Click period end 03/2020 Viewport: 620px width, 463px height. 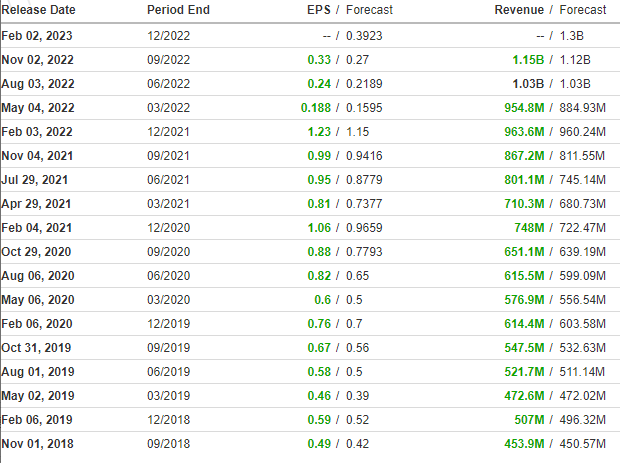point(168,300)
